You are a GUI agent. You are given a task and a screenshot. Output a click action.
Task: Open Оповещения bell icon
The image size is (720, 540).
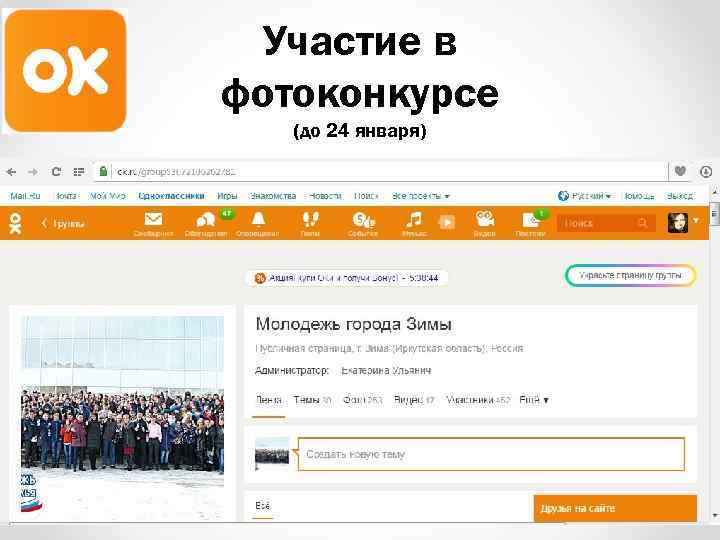[x=258, y=224]
